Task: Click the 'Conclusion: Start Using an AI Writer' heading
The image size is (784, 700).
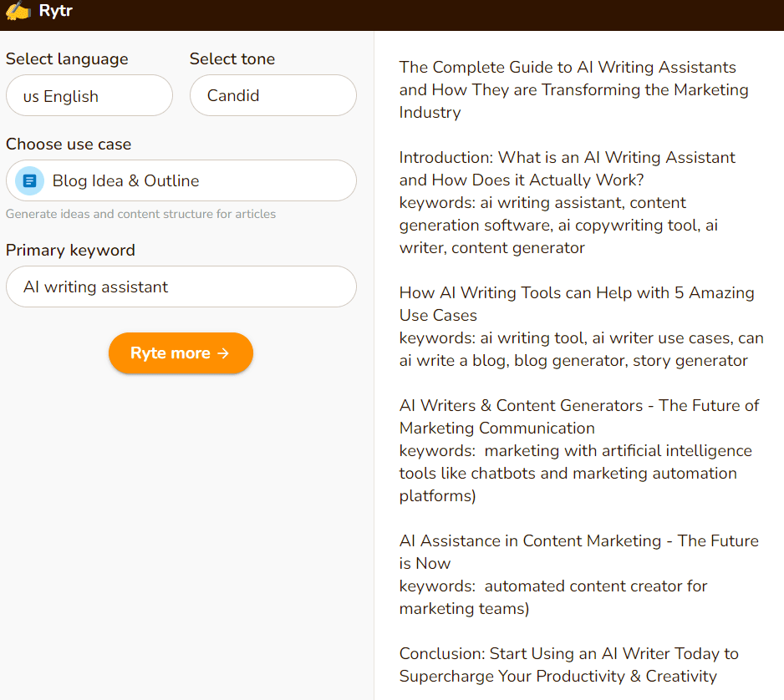Action: (568, 665)
